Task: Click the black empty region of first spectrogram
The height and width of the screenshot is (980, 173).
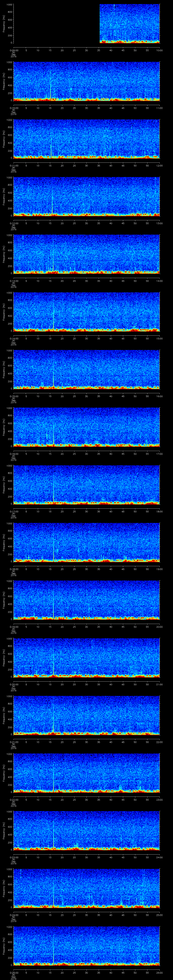Action: coord(56,24)
